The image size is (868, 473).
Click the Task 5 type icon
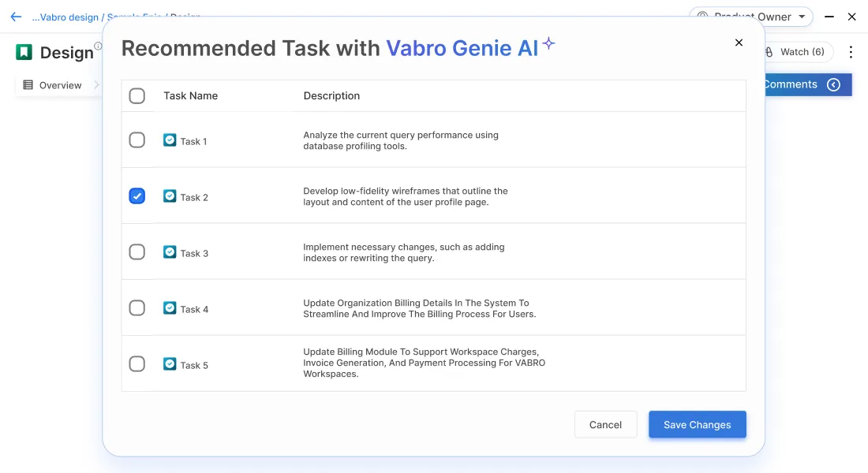[170, 364]
